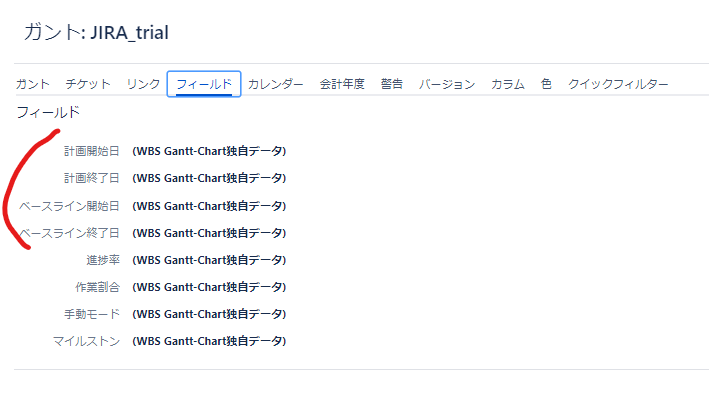Click the フィールド section heading

click(x=48, y=112)
